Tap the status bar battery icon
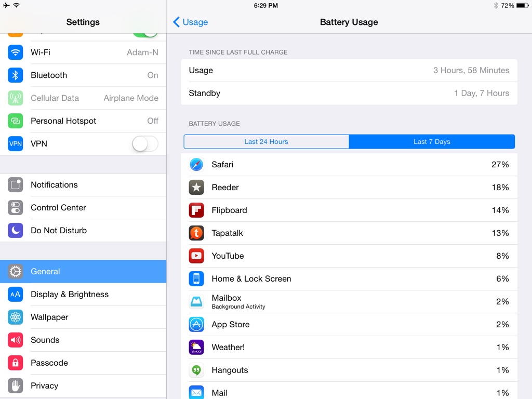 523,5
